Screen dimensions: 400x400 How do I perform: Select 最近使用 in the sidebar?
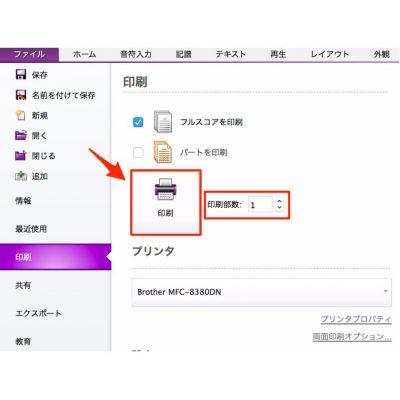coord(31,229)
